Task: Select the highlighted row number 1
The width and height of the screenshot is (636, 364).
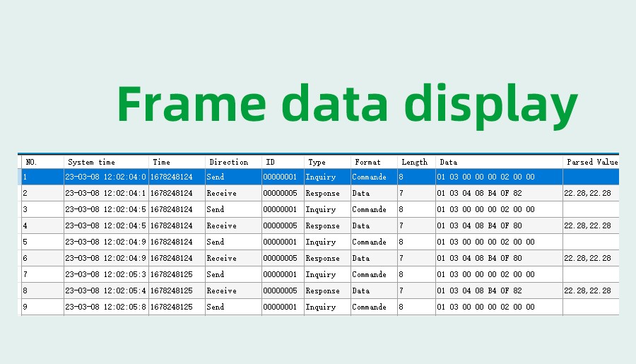Action: pyautogui.click(x=41, y=177)
